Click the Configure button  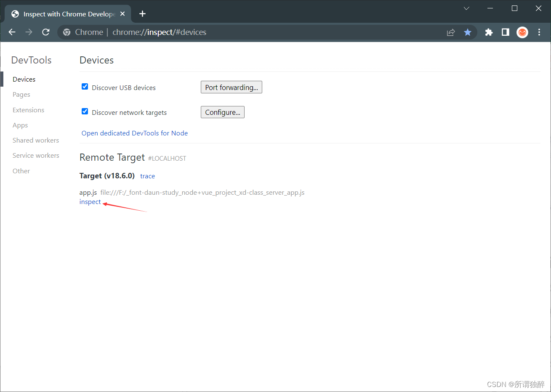click(223, 112)
